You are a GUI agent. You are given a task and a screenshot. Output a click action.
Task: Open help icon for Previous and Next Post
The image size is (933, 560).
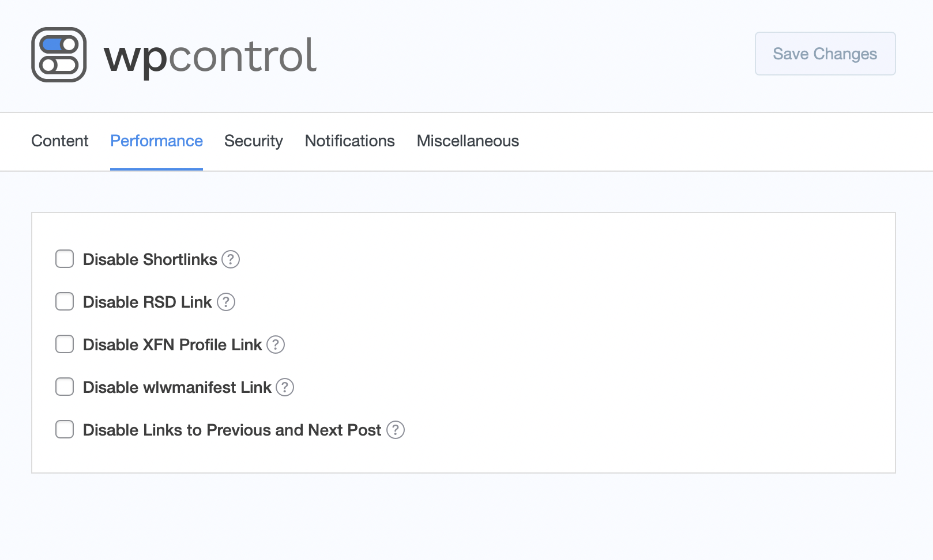click(x=396, y=430)
